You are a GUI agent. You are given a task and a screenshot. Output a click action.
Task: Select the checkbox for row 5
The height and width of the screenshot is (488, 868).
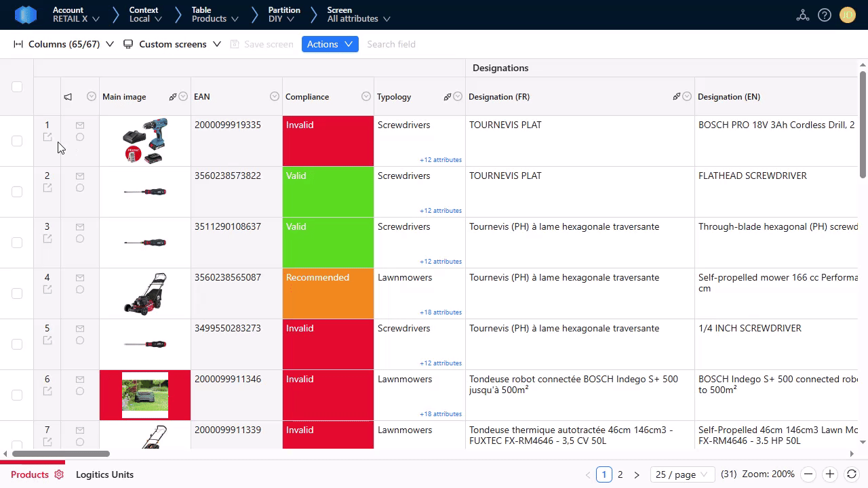(x=17, y=344)
